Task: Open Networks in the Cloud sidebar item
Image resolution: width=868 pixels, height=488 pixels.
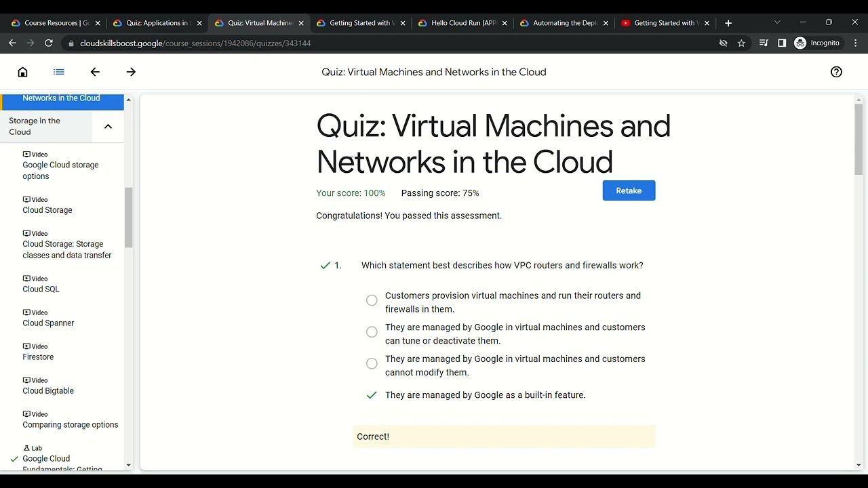Action: pyautogui.click(x=62, y=102)
